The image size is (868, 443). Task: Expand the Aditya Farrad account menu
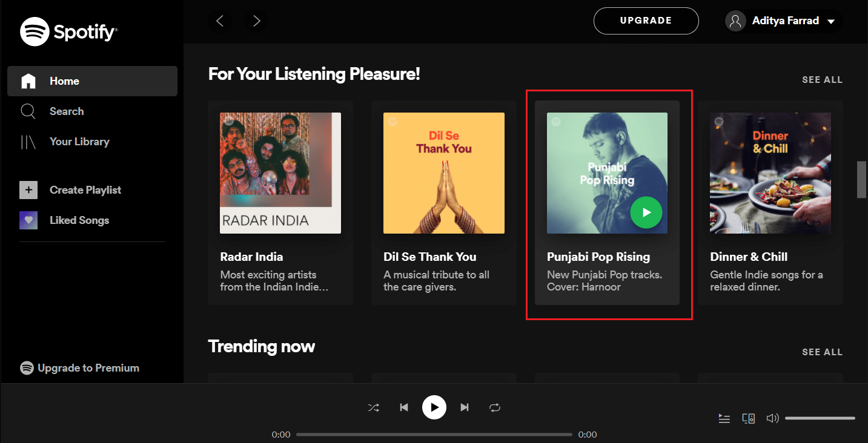(783, 21)
